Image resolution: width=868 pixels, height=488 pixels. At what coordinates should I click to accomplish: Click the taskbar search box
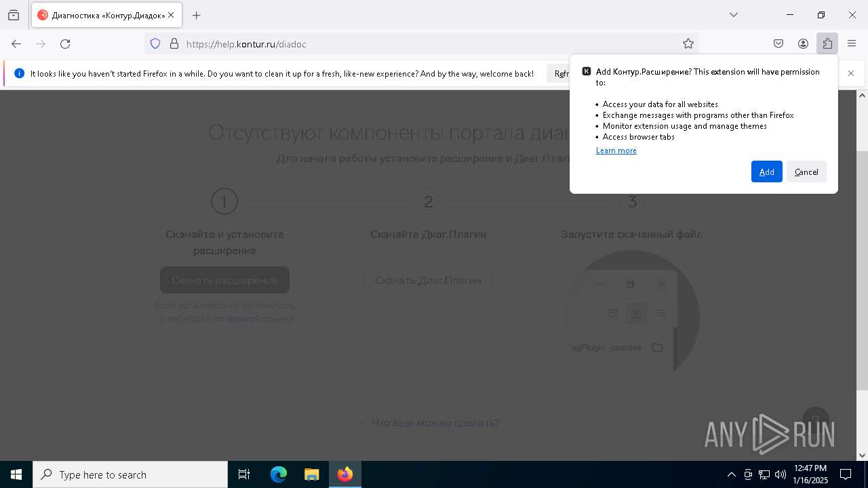click(130, 474)
